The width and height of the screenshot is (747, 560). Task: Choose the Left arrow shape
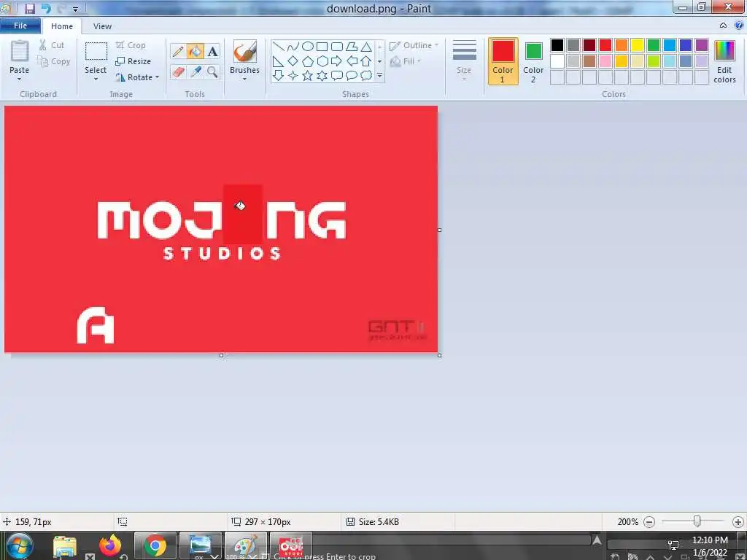pyautogui.click(x=352, y=61)
